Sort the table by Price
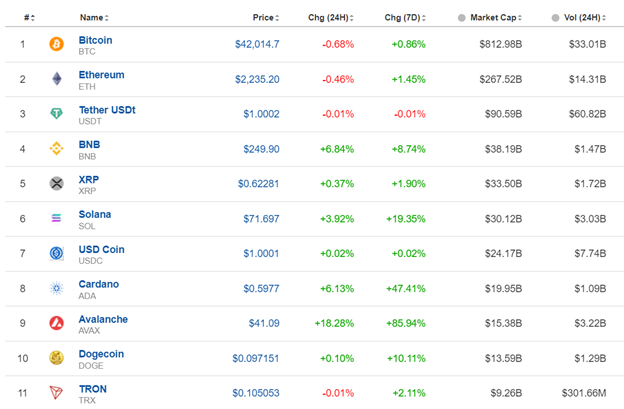624x409 pixels. 266,18
